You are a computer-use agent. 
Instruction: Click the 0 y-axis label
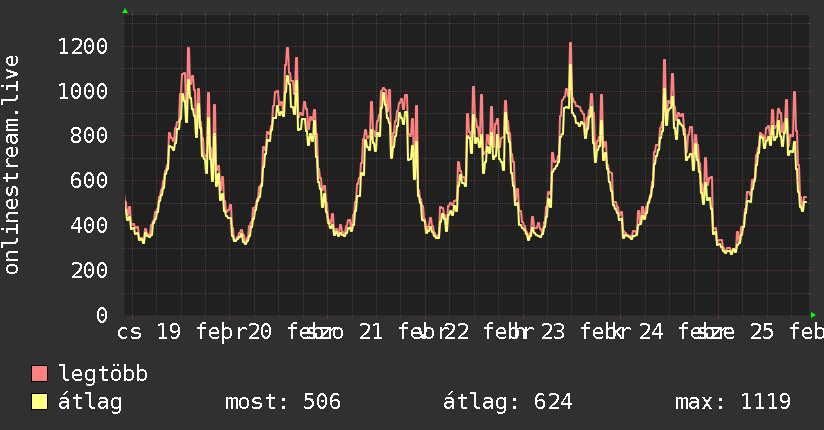click(x=102, y=315)
